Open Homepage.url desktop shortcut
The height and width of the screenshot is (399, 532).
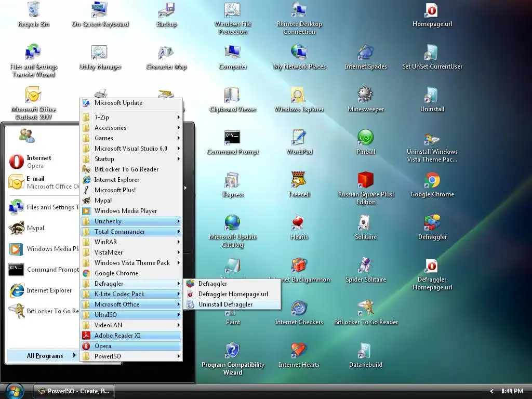[432, 15]
